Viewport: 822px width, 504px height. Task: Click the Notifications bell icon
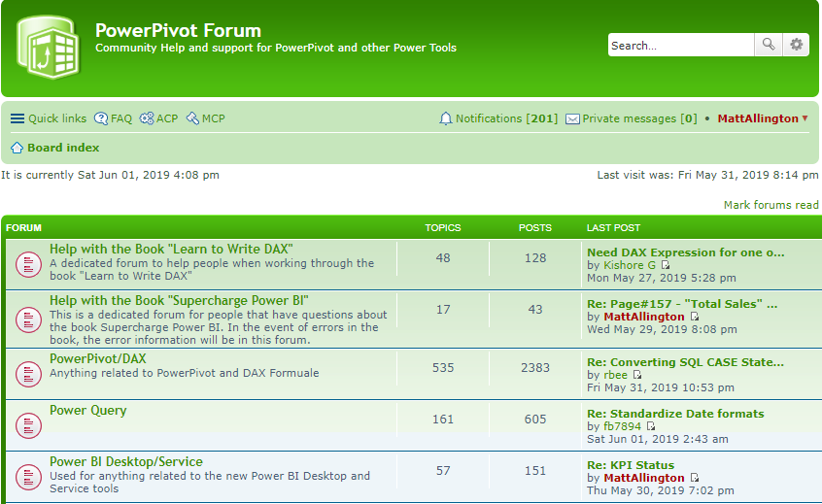pos(445,118)
